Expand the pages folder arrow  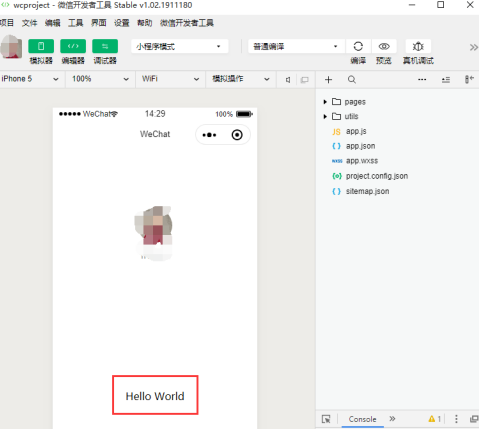coord(325,102)
